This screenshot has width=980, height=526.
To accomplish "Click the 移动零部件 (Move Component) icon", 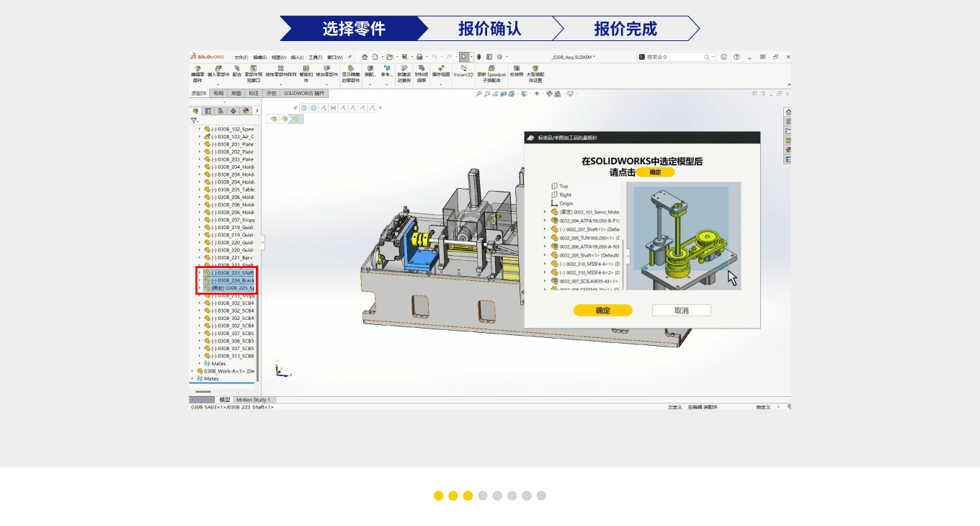I will point(326,71).
